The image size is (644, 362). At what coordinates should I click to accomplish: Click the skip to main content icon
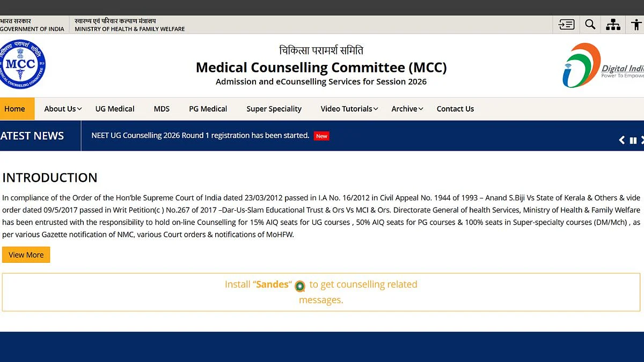tap(566, 25)
